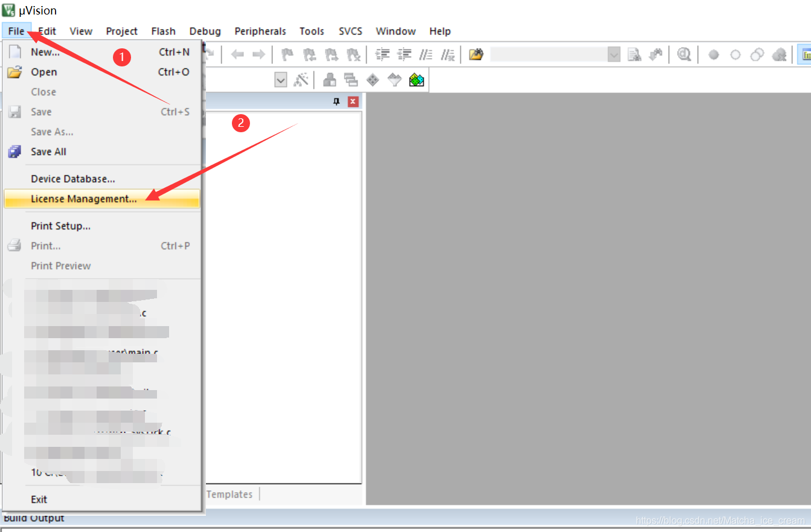The height and width of the screenshot is (532, 811).
Task: Open the Peripherals menu
Action: (260, 31)
